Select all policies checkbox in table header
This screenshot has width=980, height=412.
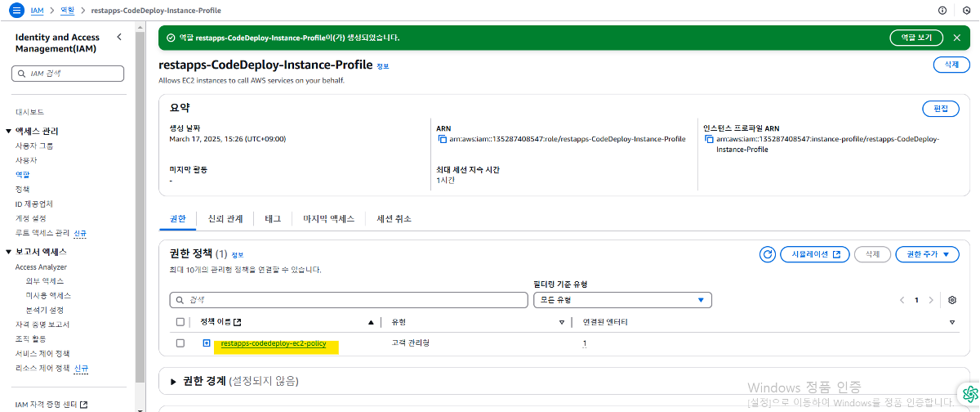(180, 322)
